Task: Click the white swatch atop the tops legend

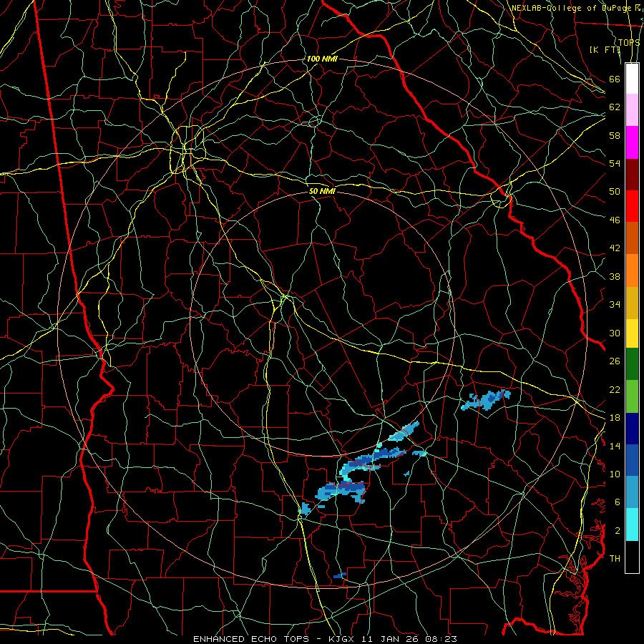Action: pyautogui.click(x=632, y=79)
